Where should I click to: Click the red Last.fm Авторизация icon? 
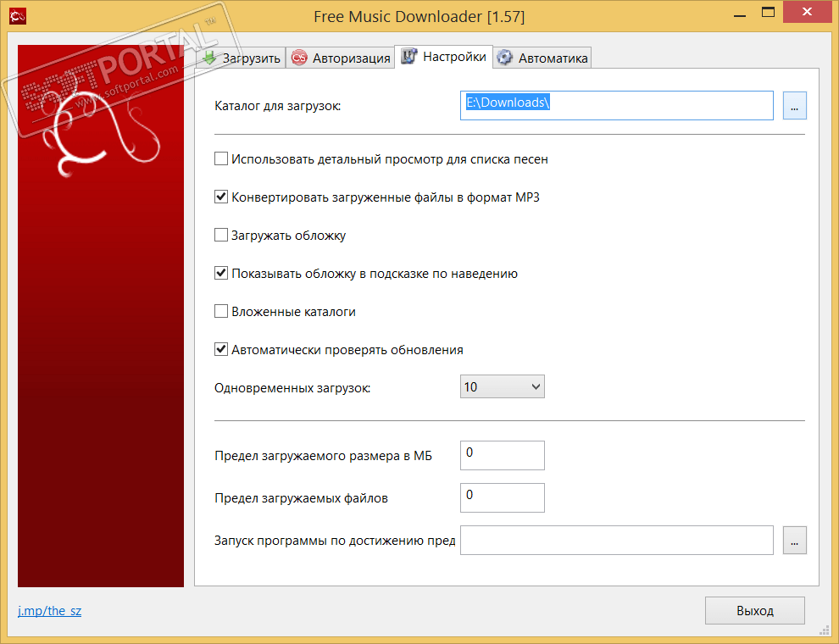point(299,58)
